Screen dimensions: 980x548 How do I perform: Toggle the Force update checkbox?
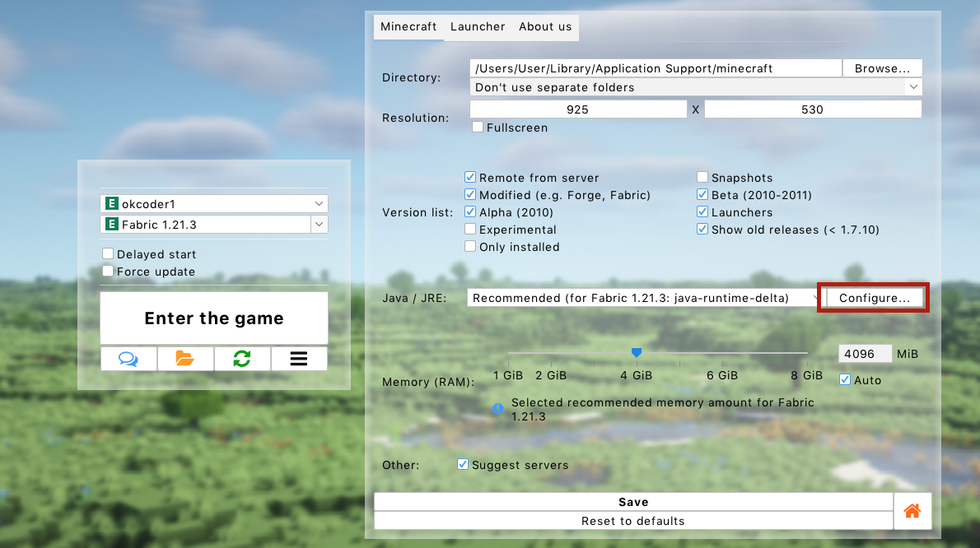[108, 271]
